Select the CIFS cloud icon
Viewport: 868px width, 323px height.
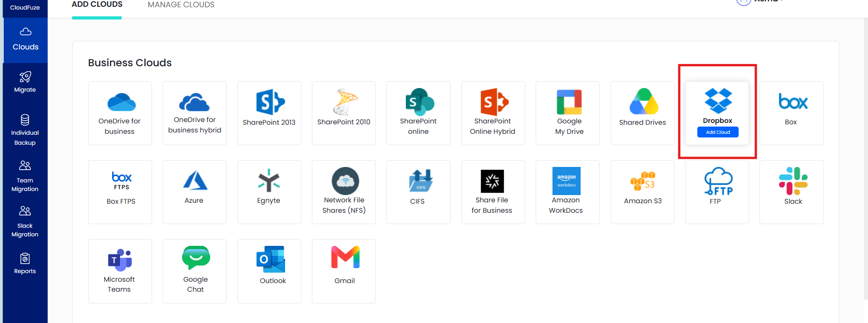(x=421, y=181)
